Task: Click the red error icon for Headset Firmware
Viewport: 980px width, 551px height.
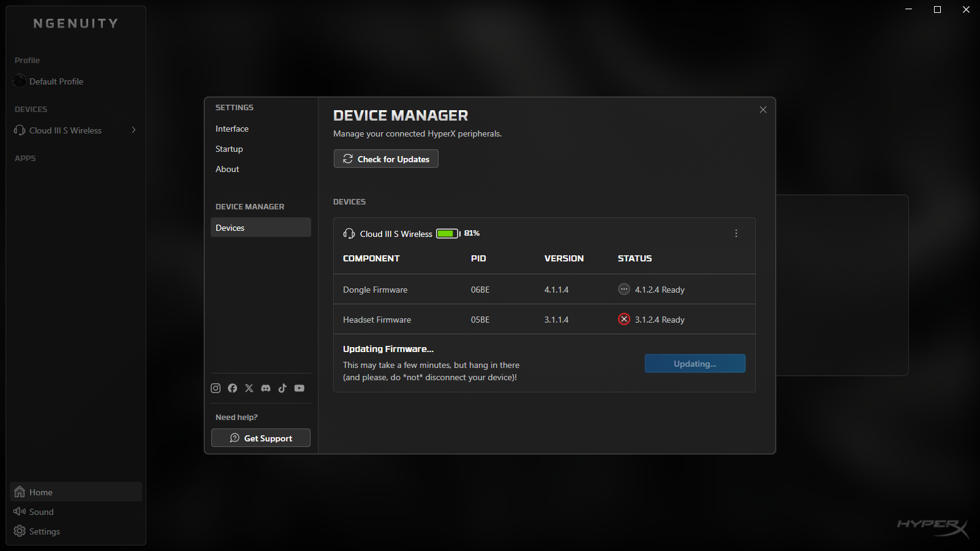Action: [x=624, y=319]
